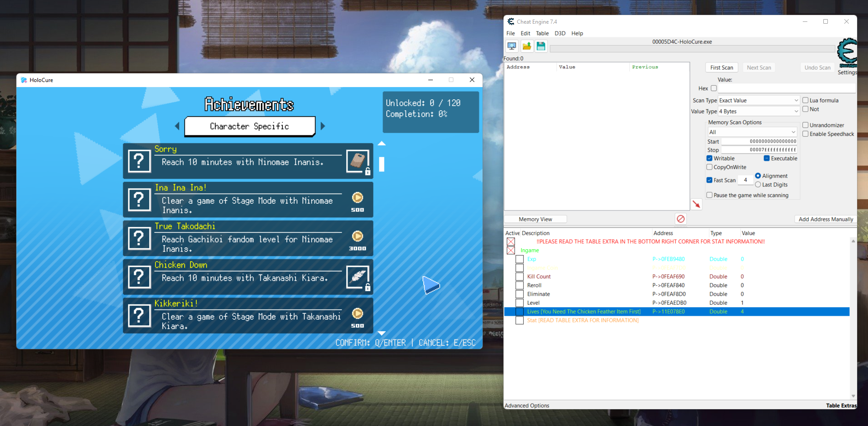Image resolution: width=868 pixels, height=426 pixels.
Task: Click the 500 coin icon for Kikkeriki!
Action: (358, 313)
